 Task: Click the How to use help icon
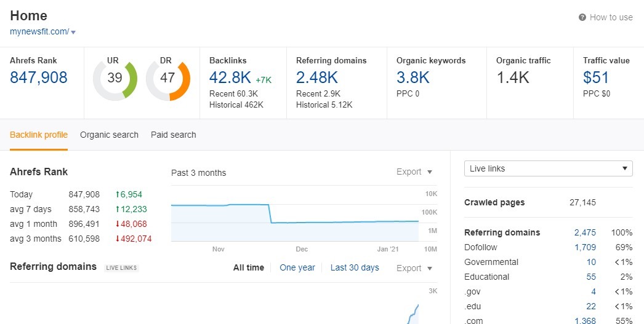(582, 17)
